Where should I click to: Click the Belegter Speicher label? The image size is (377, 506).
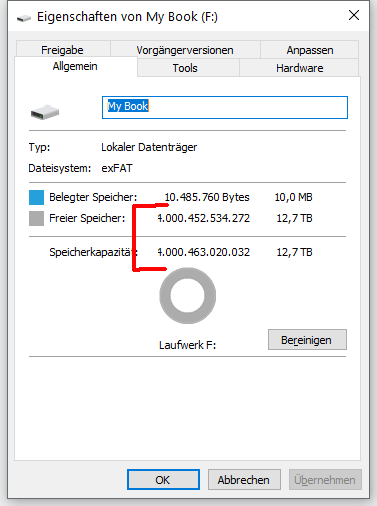coord(93,197)
